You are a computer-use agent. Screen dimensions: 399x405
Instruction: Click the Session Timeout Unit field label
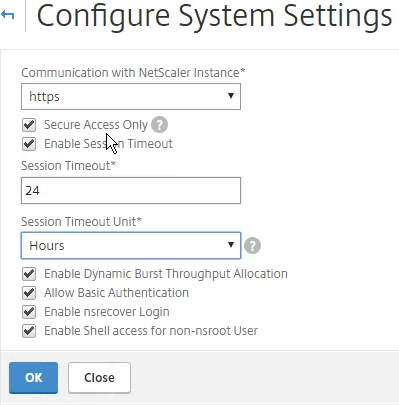(x=82, y=222)
